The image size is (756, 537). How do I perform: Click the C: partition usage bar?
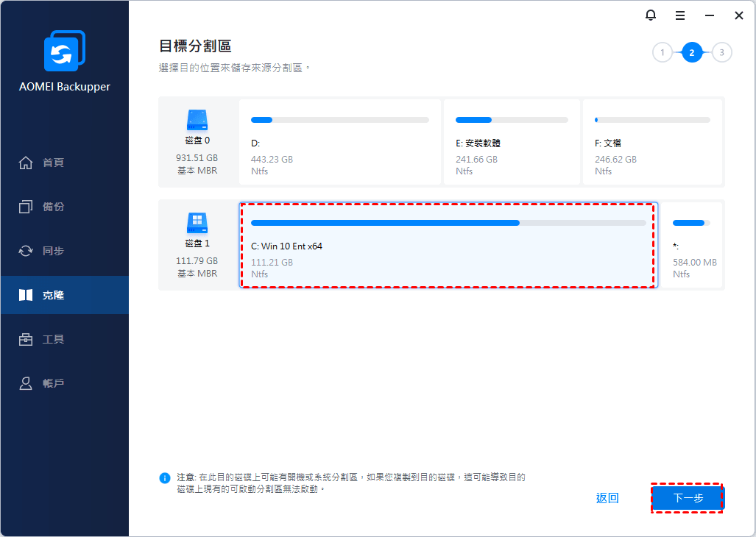(448, 223)
